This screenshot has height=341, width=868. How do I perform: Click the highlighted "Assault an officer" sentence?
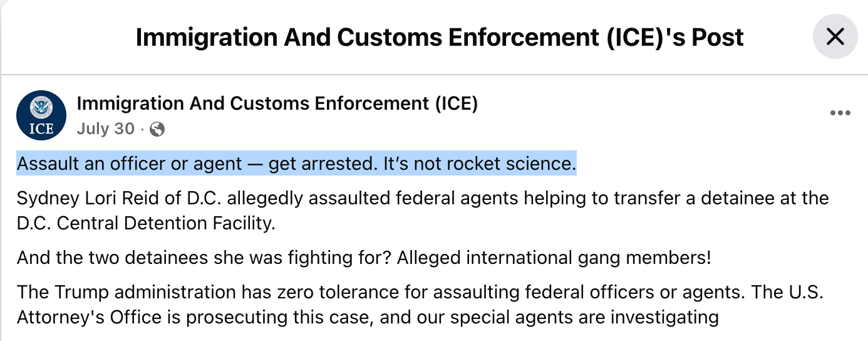[x=296, y=164]
